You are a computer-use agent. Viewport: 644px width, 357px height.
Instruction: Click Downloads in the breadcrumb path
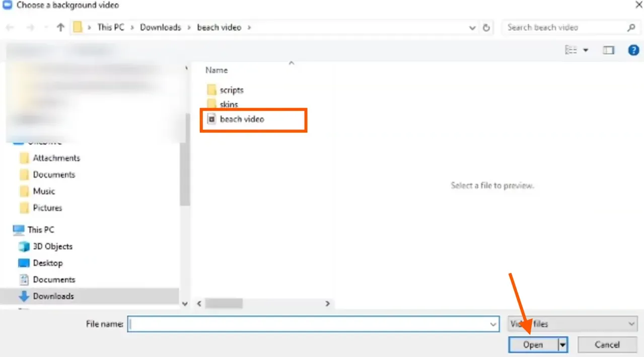pos(160,27)
